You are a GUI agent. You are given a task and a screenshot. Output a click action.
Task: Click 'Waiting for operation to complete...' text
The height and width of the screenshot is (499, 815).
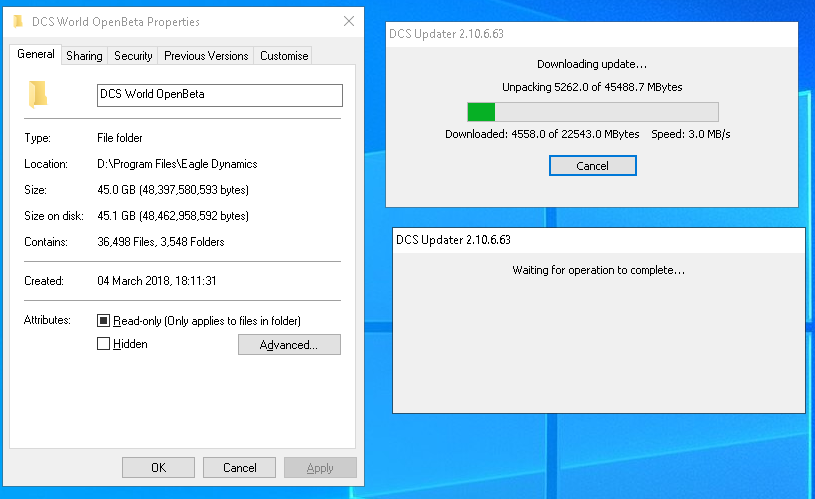(x=599, y=270)
